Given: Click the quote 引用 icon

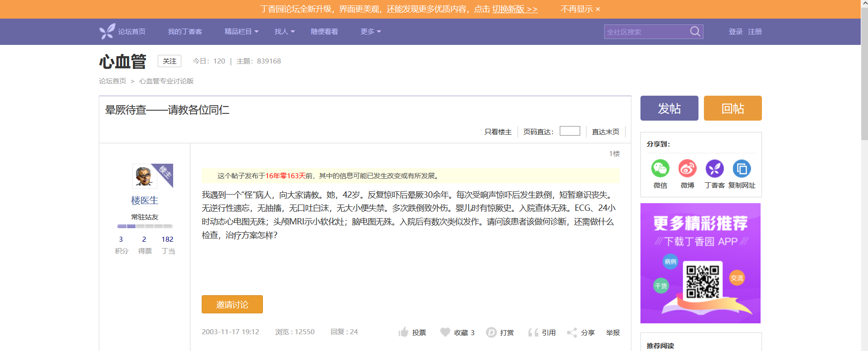Looking at the screenshot, I should (x=533, y=332).
